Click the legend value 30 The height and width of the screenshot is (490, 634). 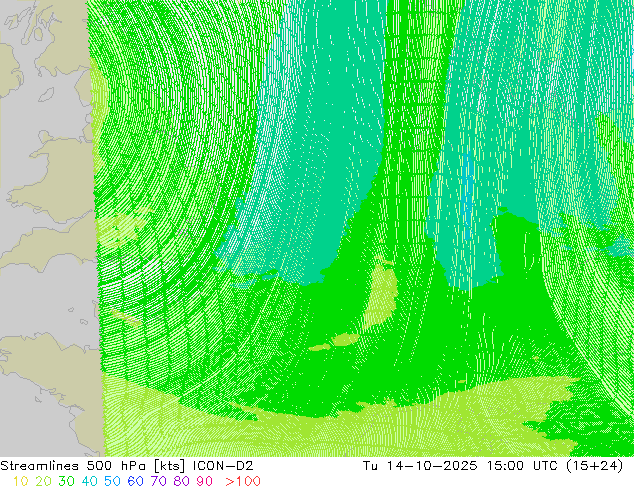[x=66, y=481]
